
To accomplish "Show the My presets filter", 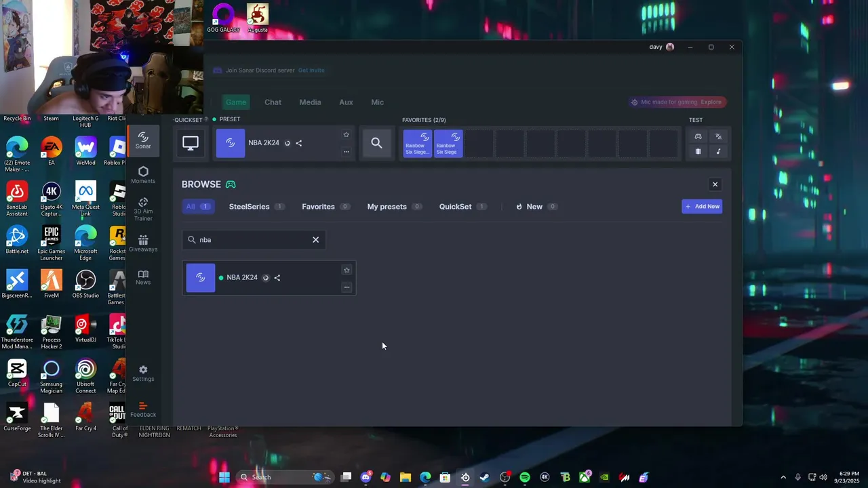I will tap(395, 207).
